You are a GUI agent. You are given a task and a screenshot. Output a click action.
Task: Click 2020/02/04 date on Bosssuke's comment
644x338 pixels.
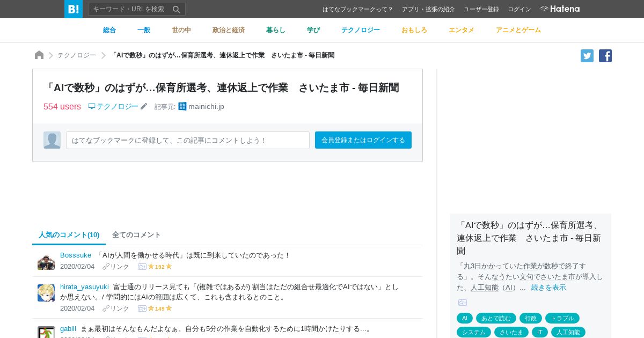coord(77,267)
